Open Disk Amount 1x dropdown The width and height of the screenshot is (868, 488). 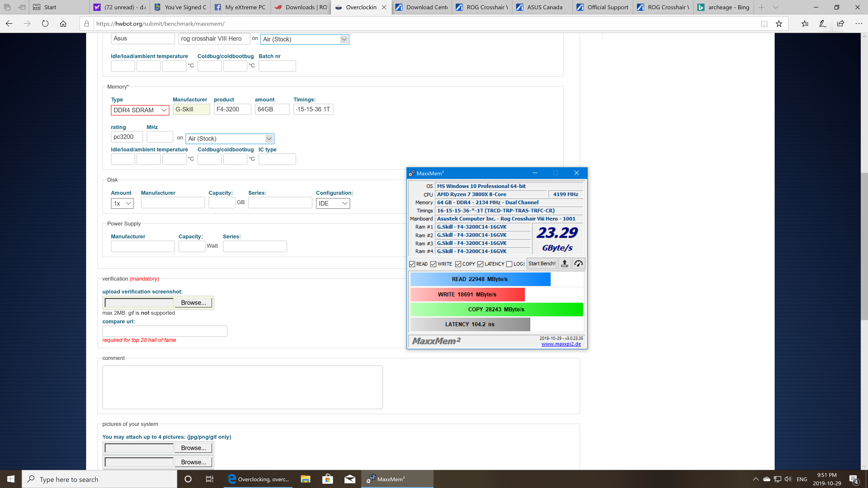coord(122,203)
